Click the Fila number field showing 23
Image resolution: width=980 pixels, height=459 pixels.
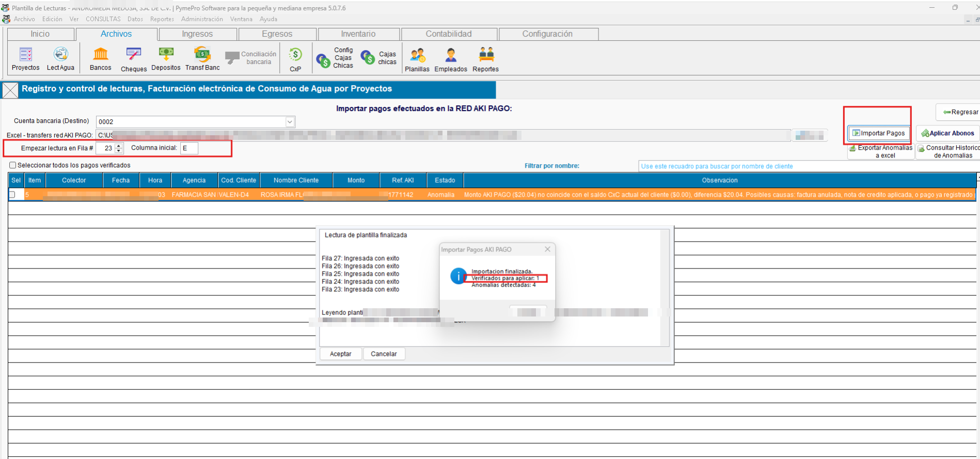(105, 148)
